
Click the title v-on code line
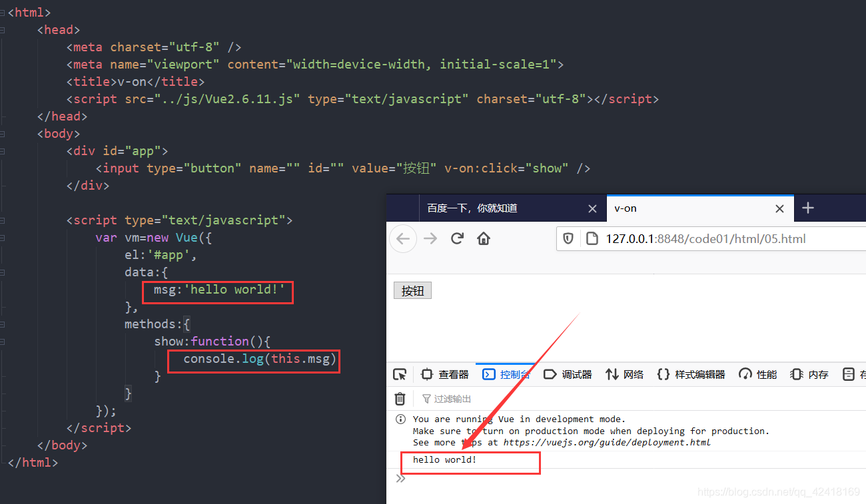click(135, 82)
